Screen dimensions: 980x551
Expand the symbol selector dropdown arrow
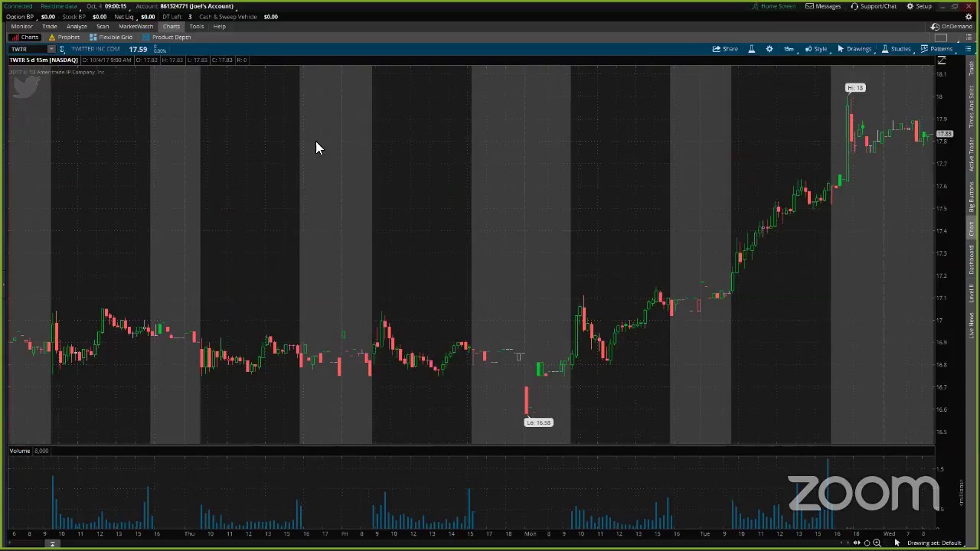pos(51,49)
